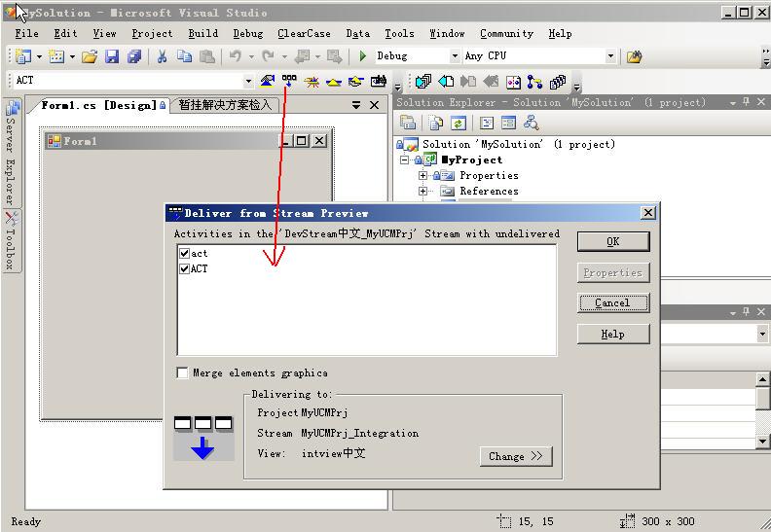This screenshot has height=532, width=771.
Task: Open the Community menu
Action: (506, 33)
